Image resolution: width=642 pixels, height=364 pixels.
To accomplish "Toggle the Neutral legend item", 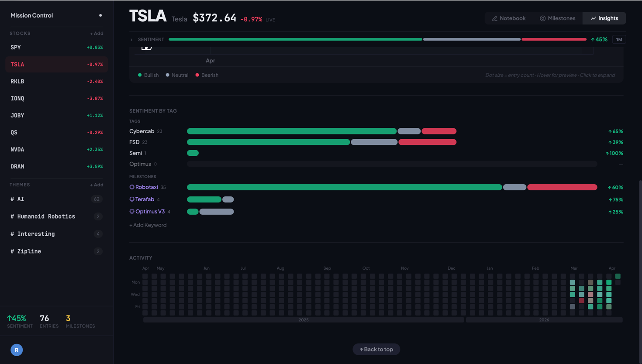I will point(177,75).
